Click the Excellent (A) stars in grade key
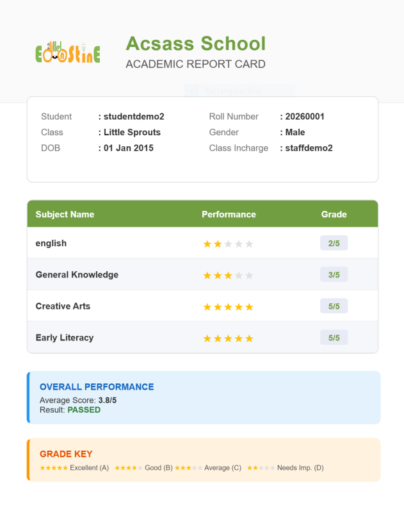404x532 pixels. coord(54,468)
